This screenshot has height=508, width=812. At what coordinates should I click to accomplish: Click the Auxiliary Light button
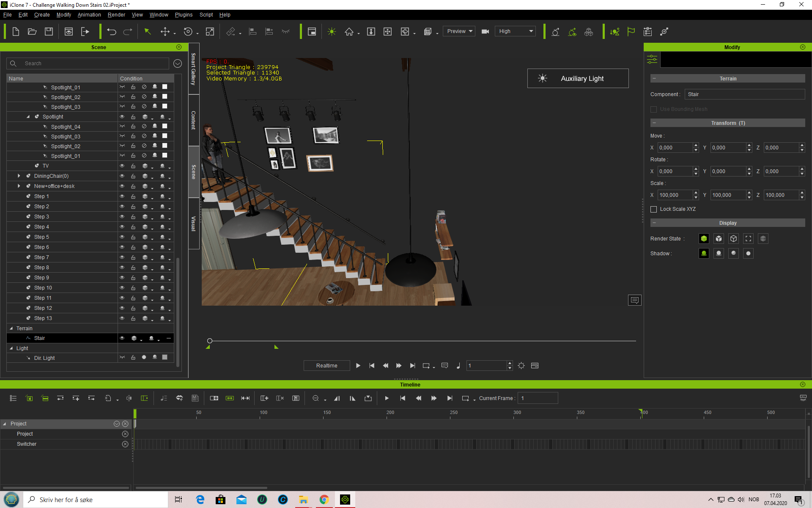pyautogui.click(x=578, y=78)
